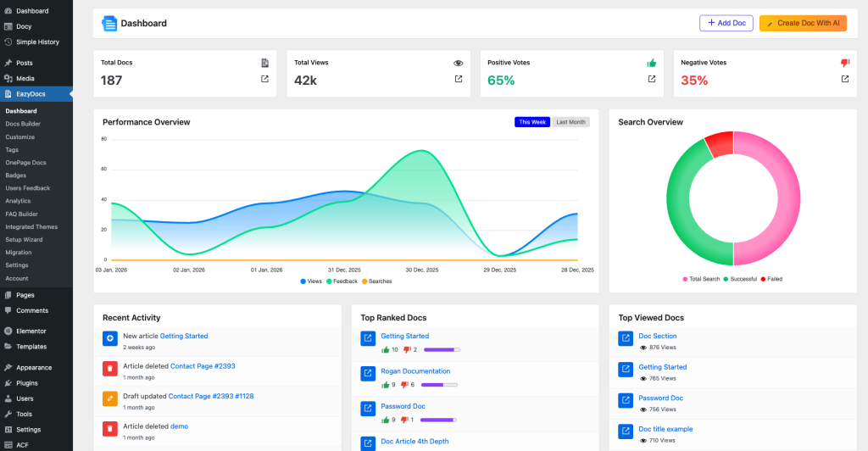Click Create Doc With AI button
868x451 pixels.
coord(803,23)
